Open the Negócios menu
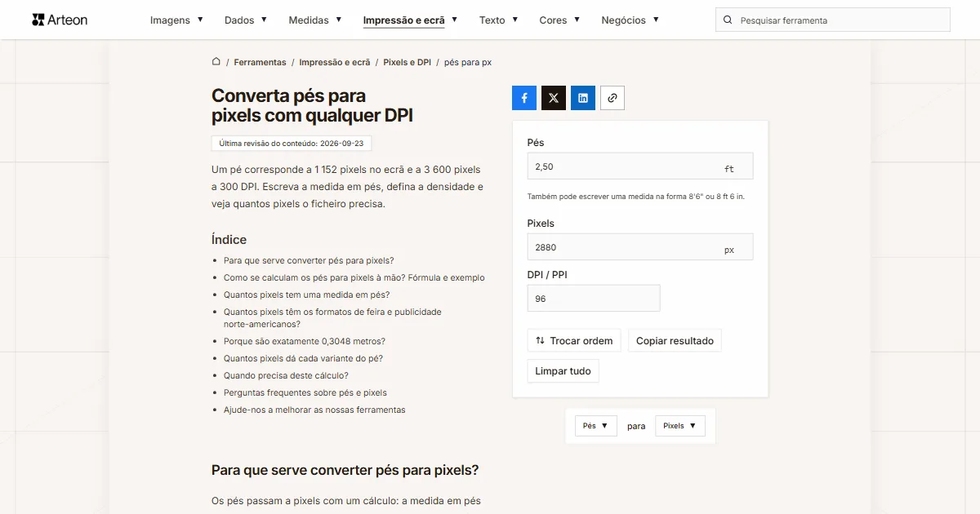The height and width of the screenshot is (514, 980). (x=630, y=20)
